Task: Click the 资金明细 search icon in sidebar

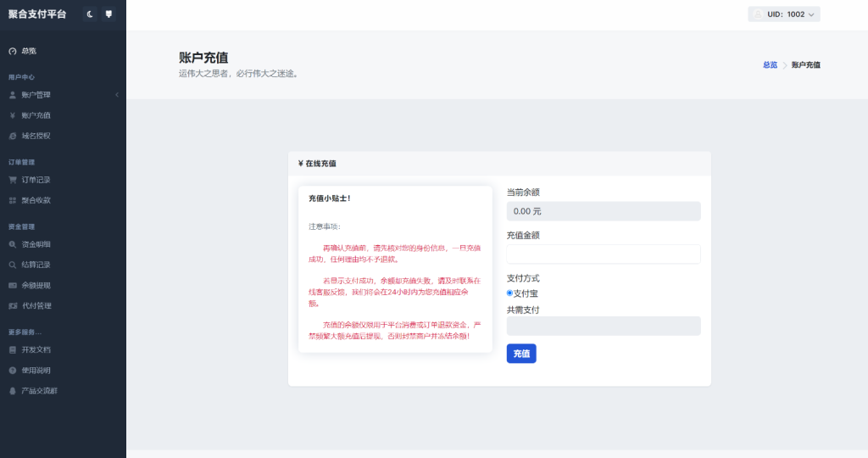Action: tap(12, 244)
